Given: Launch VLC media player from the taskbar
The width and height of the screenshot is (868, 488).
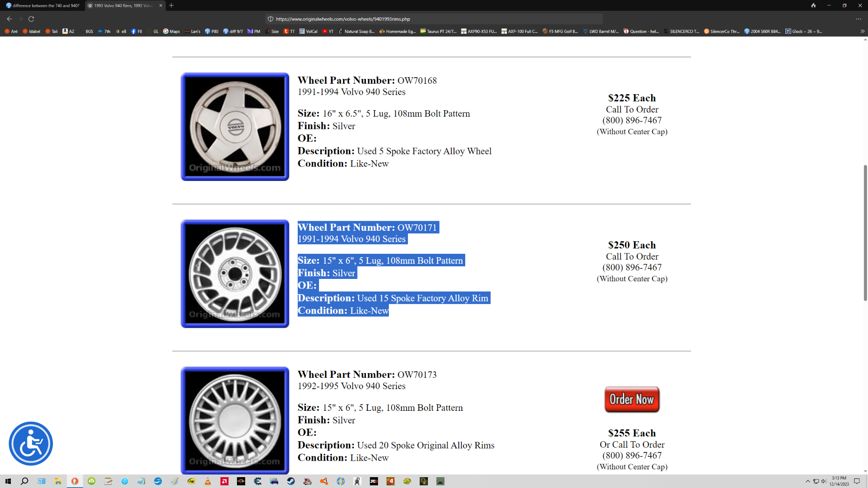Looking at the screenshot, I should (208, 481).
